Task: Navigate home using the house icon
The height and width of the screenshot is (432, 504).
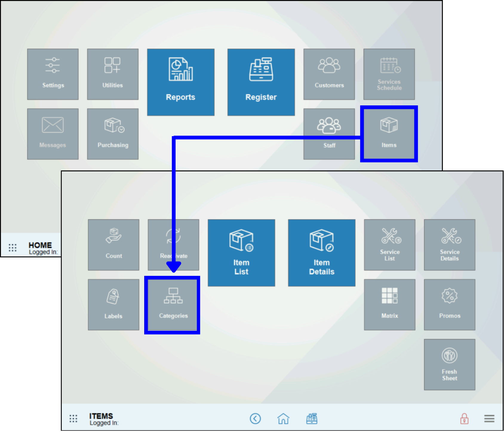Action: point(283,419)
